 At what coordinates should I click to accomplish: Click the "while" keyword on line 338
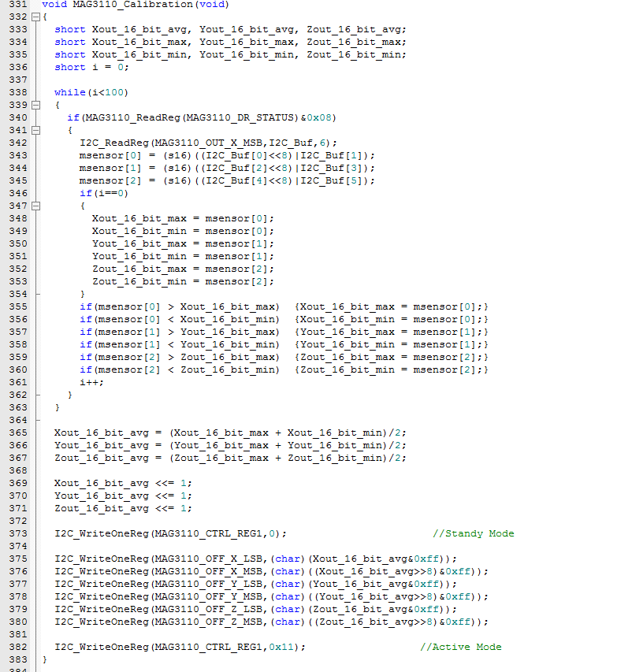point(70,92)
